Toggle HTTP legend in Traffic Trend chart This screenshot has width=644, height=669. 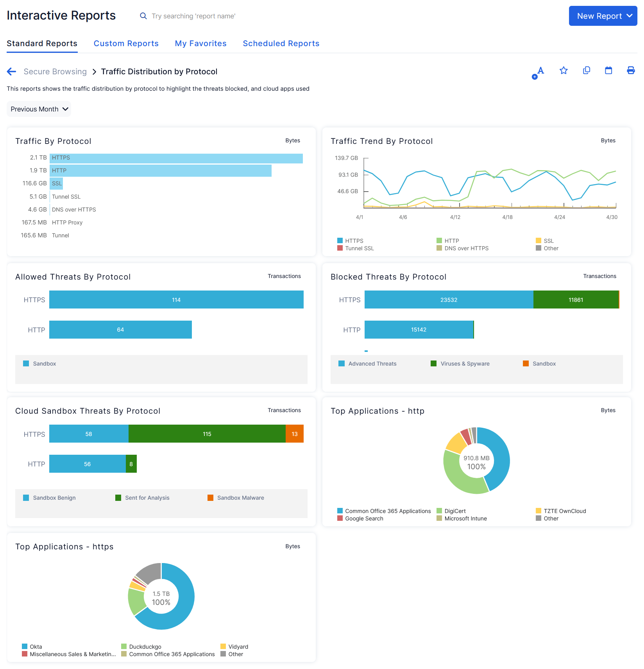point(448,241)
